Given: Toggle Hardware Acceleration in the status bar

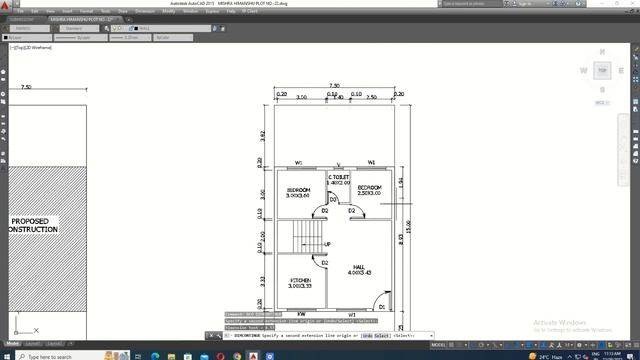Looking at the screenshot, I should (x=618, y=345).
